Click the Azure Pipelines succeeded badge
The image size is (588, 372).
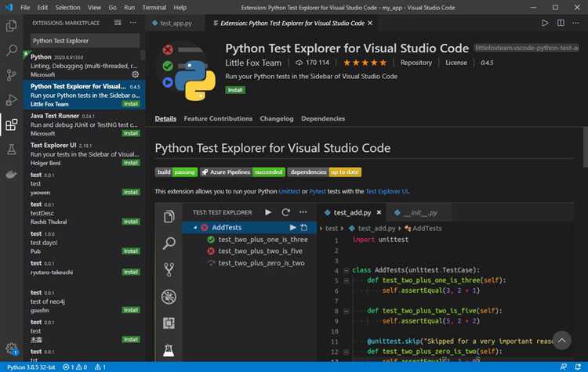[242, 172]
